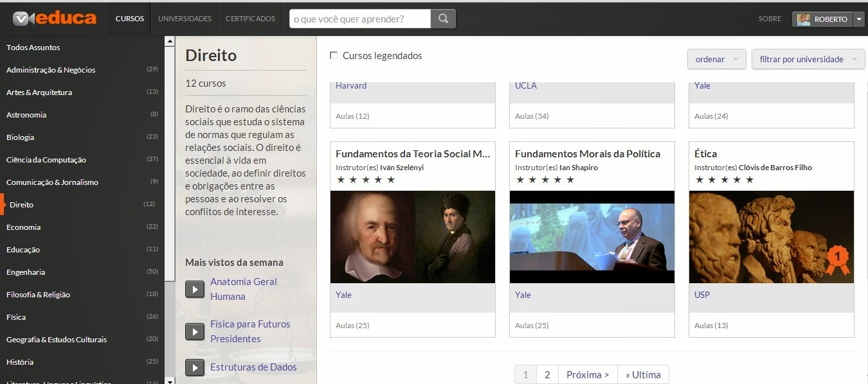Viewport: 868px width, 384px height.
Task: Click the Aulas (13) text on Ética card
Action: click(x=711, y=326)
